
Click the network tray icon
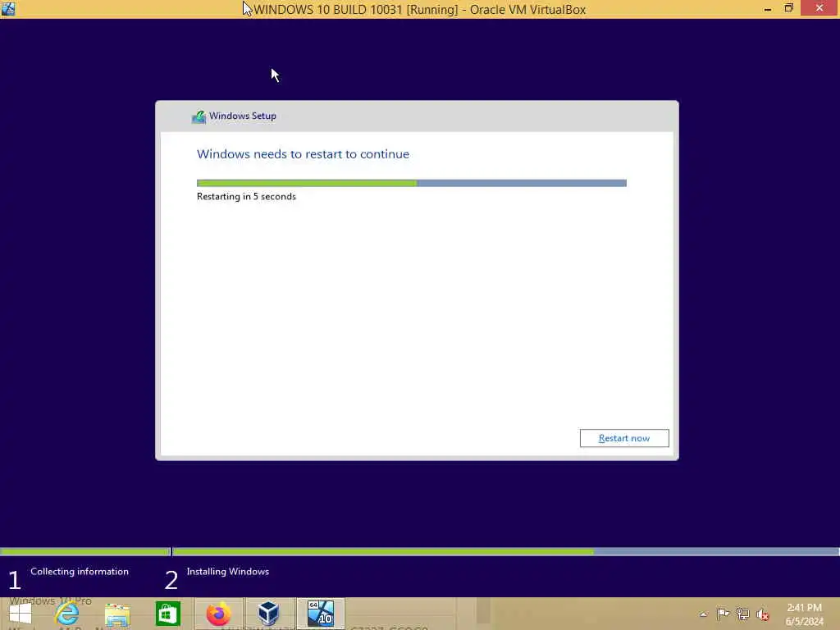742,614
